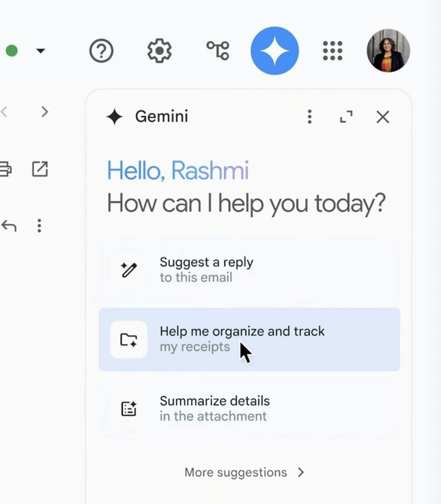This screenshot has width=441, height=504.
Task: Choose Help me organize and track receipts
Action: (249, 339)
